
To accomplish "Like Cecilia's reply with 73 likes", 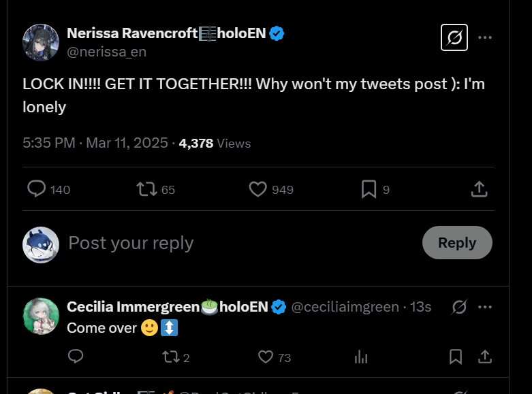I will coord(266,357).
